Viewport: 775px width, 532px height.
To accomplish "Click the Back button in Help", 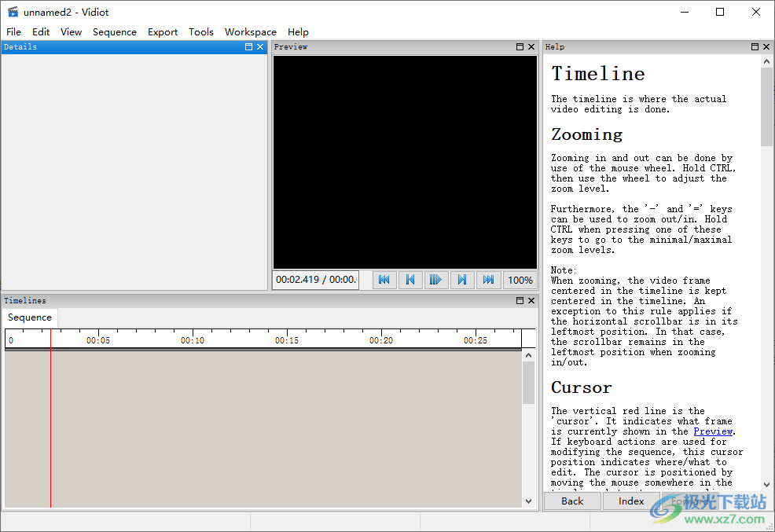I will point(572,501).
